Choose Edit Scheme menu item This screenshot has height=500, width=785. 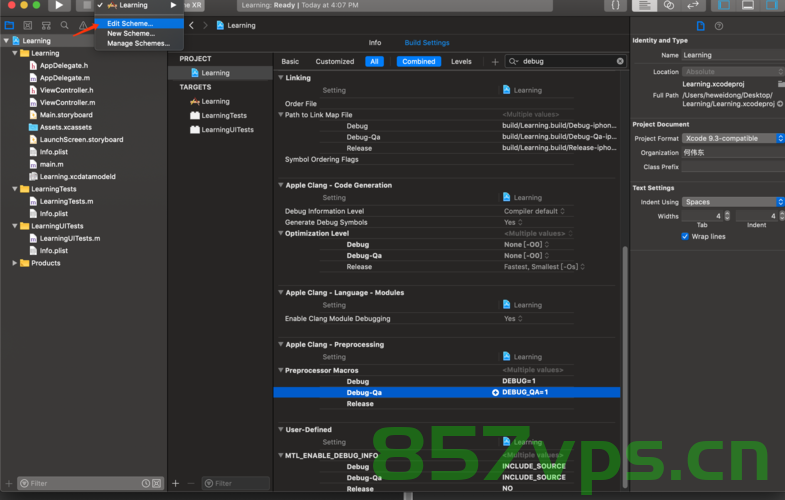(x=139, y=24)
